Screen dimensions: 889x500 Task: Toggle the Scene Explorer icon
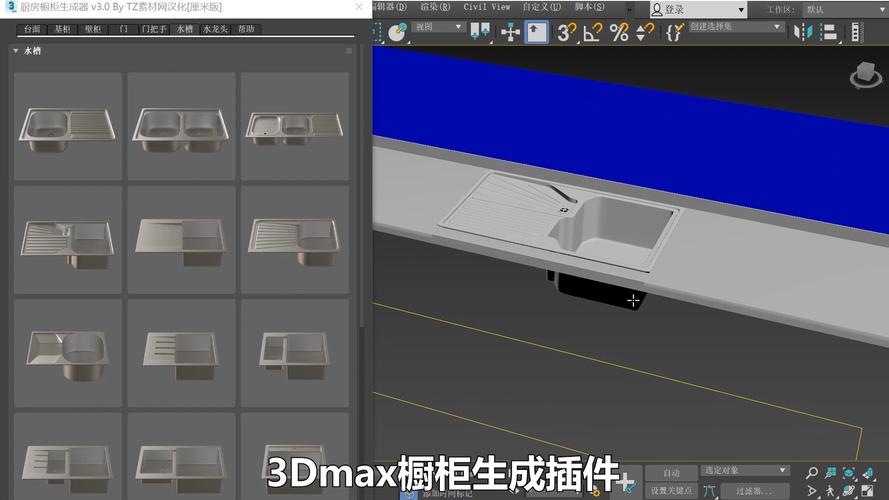[x=857, y=32]
